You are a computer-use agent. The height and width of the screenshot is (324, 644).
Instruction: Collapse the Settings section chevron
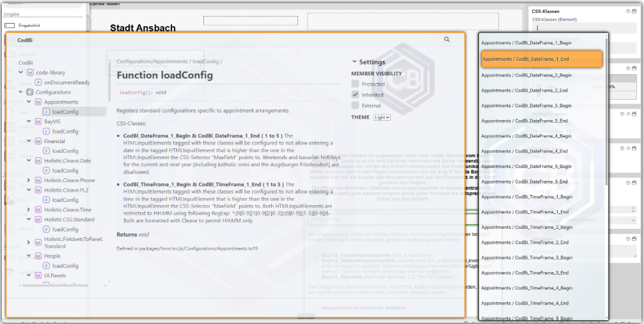[x=354, y=62]
